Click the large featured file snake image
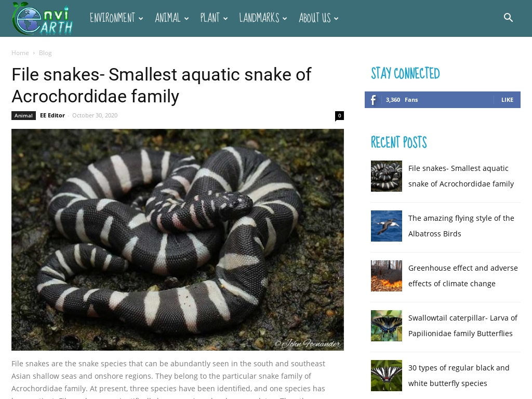Viewport: 532px width, 399px height. click(x=178, y=240)
